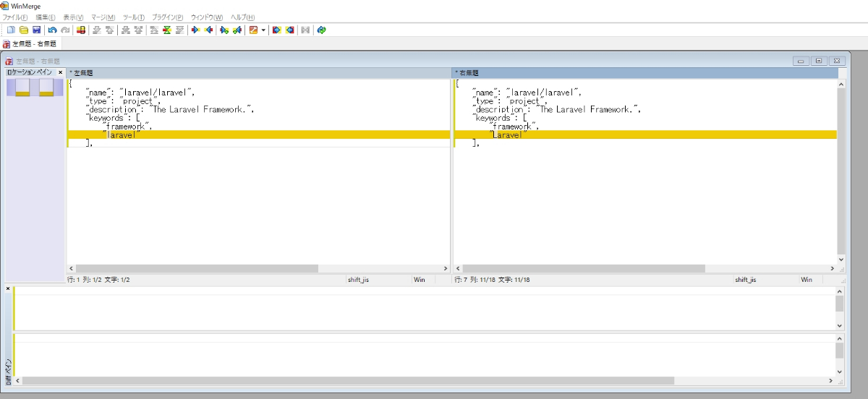
Task: Click scroll-down arrow of right editor pane
Action: (841, 259)
